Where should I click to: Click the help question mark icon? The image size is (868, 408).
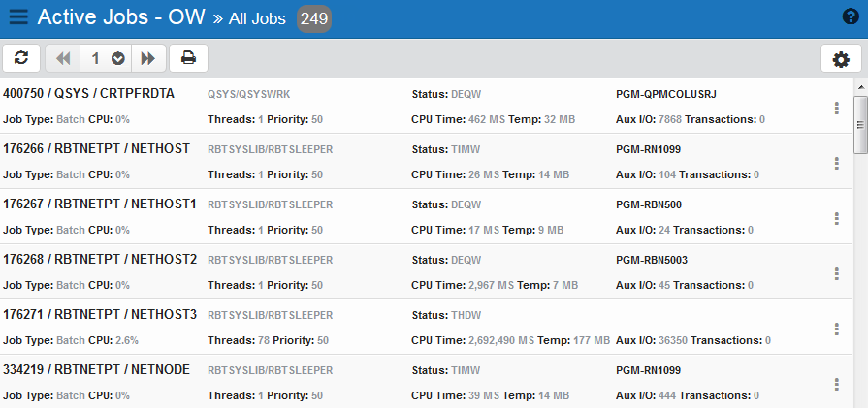pyautogui.click(x=851, y=16)
